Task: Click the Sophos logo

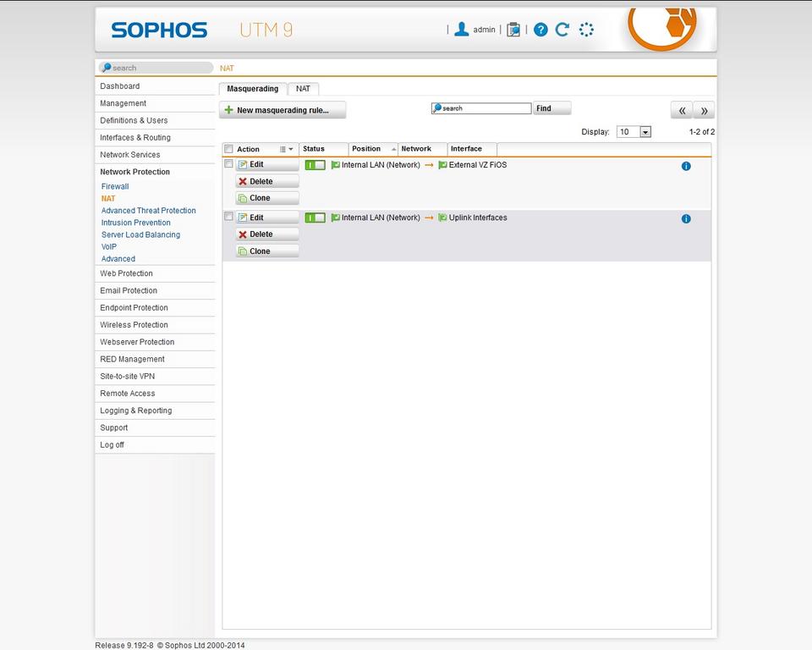Action: [159, 30]
